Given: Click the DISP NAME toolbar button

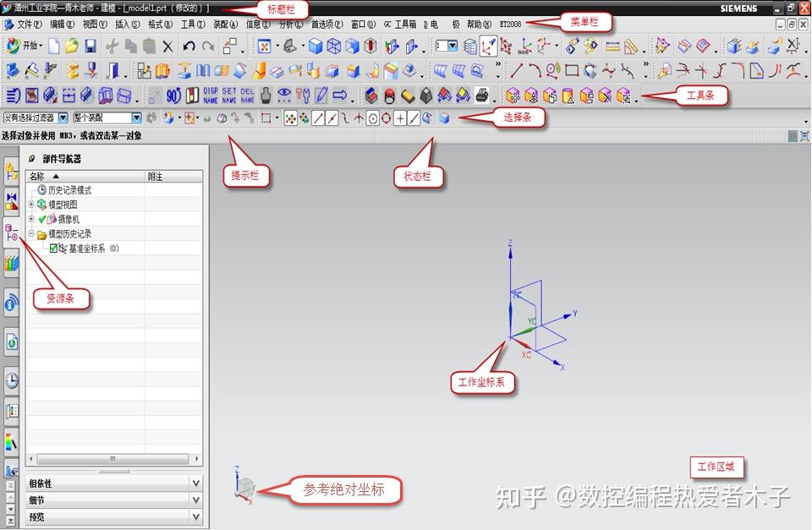Looking at the screenshot, I should coord(211,96).
